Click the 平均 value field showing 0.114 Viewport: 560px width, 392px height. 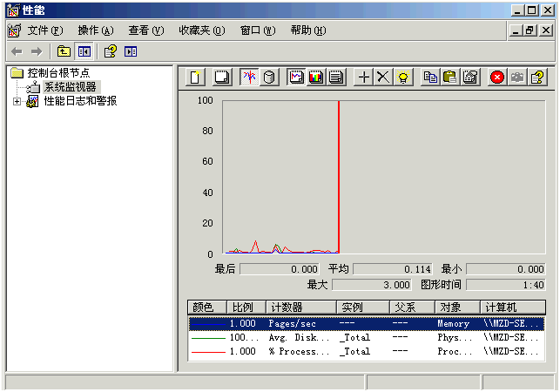point(393,269)
